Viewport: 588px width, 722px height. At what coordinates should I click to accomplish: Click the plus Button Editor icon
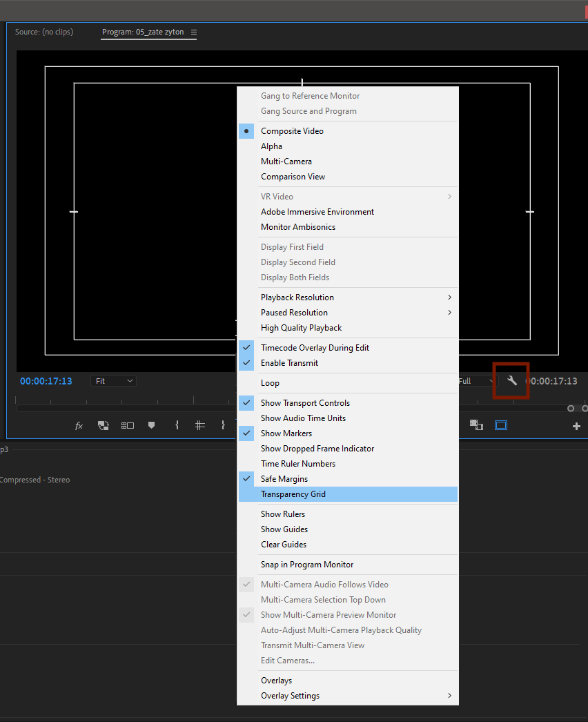[x=576, y=425]
